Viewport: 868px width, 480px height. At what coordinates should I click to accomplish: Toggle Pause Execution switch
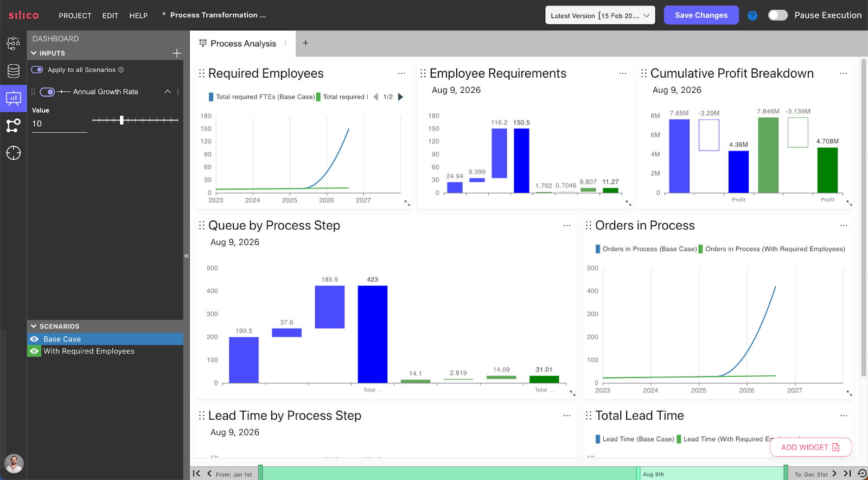pos(777,15)
